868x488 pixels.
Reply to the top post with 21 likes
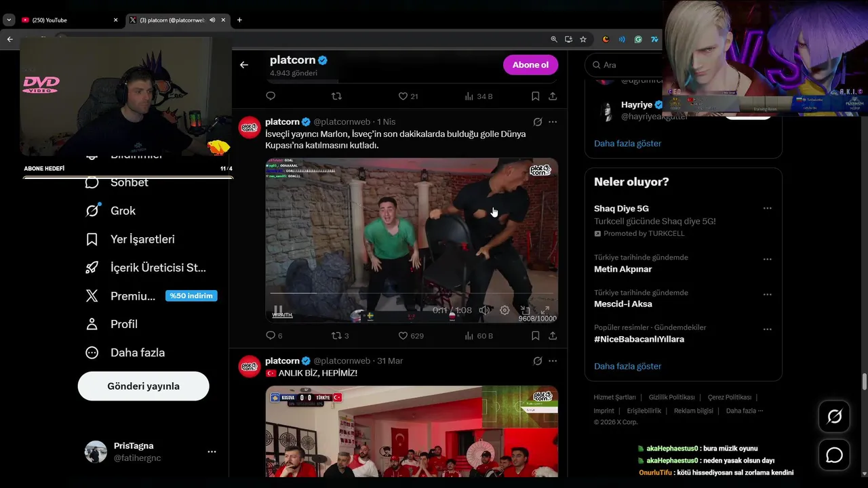click(271, 96)
